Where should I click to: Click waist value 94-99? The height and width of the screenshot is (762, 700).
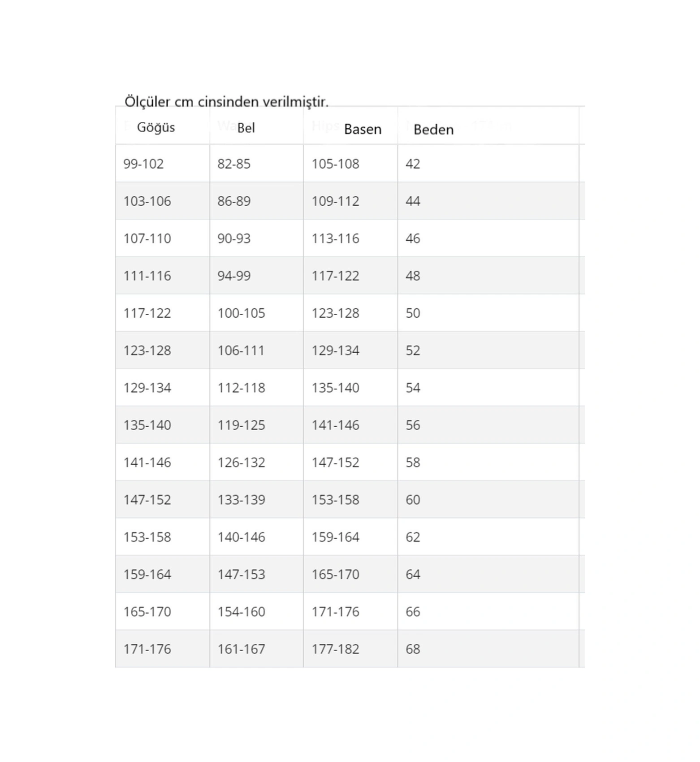point(234,276)
